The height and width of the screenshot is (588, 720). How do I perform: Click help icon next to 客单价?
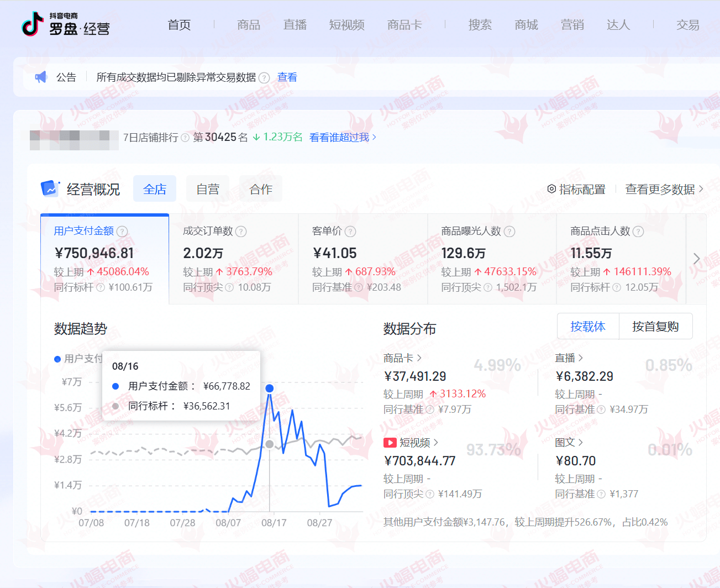click(351, 232)
